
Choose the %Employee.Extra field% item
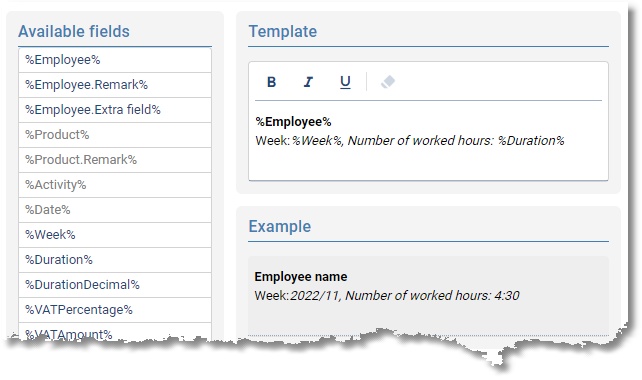115,110
